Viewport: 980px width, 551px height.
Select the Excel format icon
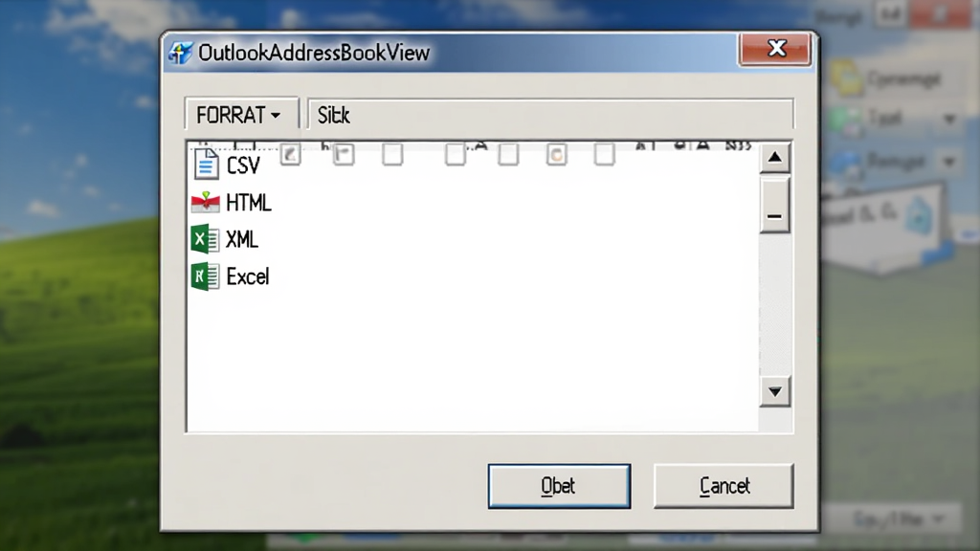click(x=205, y=276)
